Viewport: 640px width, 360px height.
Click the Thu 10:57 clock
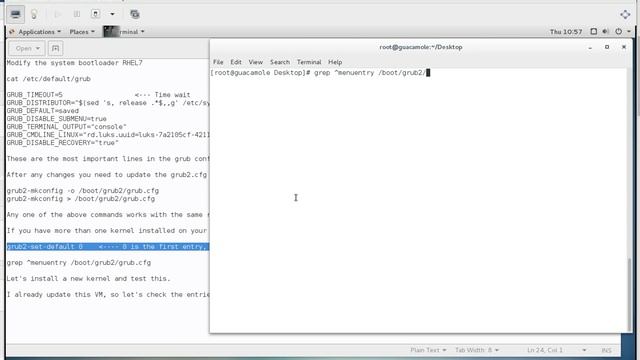(x=566, y=32)
